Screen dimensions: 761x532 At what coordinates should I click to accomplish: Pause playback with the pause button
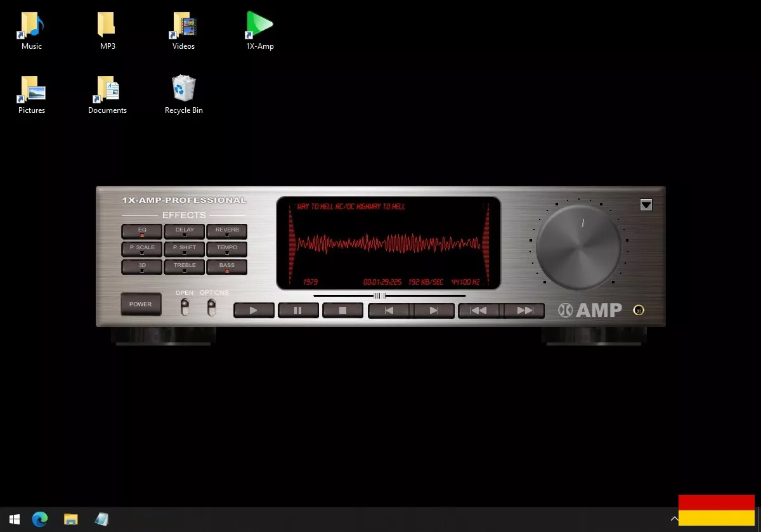[298, 311]
